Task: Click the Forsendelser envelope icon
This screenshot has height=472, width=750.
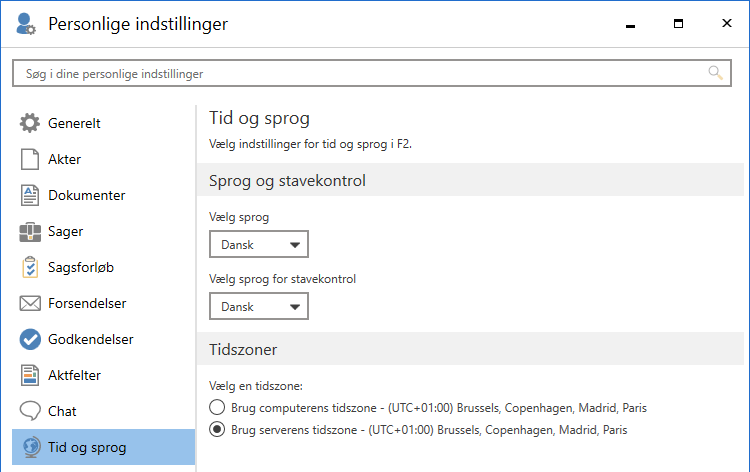Action: pyautogui.click(x=30, y=303)
